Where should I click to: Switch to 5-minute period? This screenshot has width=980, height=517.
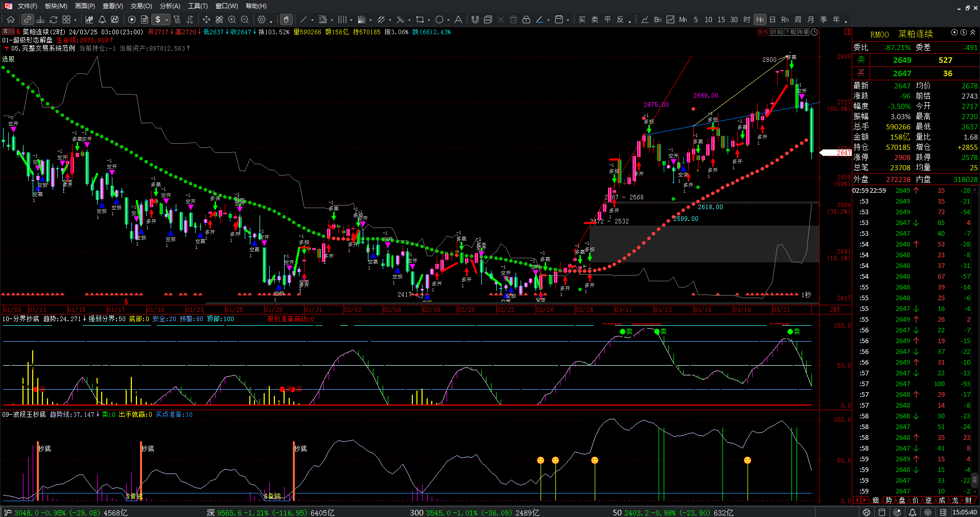pyautogui.click(x=695, y=19)
